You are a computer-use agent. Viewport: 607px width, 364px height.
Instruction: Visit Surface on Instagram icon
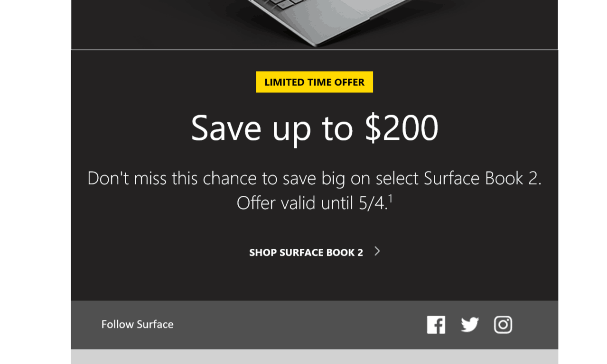pos(503,325)
